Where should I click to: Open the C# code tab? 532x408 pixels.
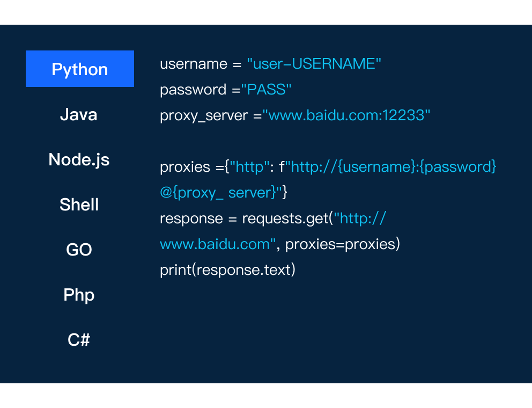point(79,340)
